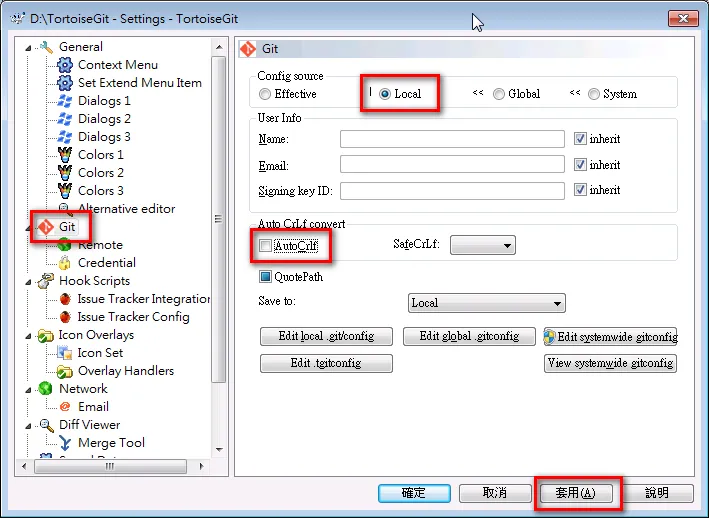Click the Colors 2 paint icon
The height and width of the screenshot is (518, 709).
pyautogui.click(x=65, y=173)
